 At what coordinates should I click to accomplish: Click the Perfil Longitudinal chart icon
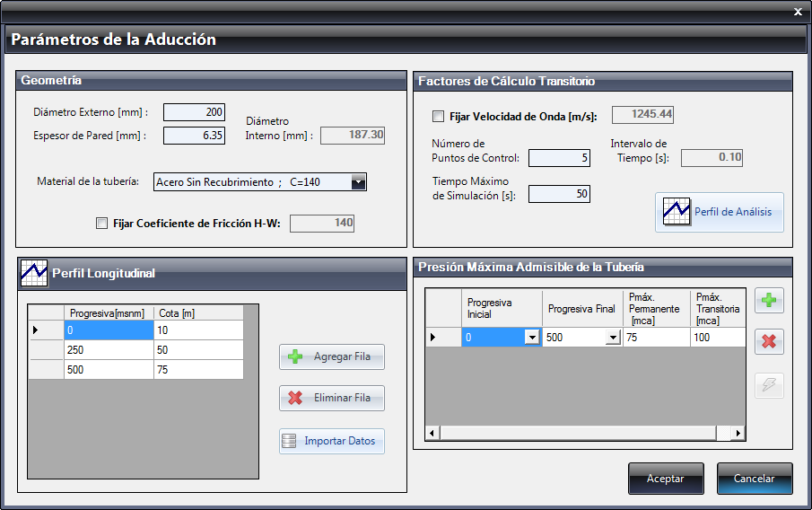34,273
